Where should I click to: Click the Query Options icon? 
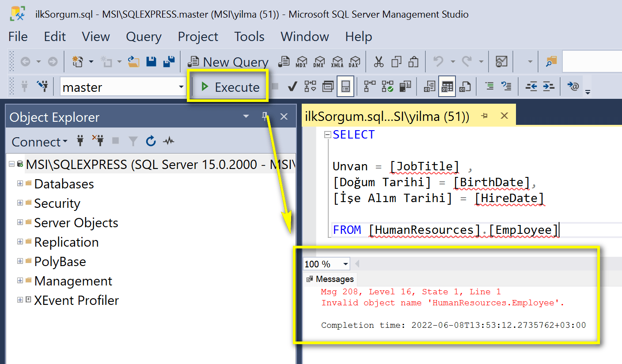click(328, 87)
